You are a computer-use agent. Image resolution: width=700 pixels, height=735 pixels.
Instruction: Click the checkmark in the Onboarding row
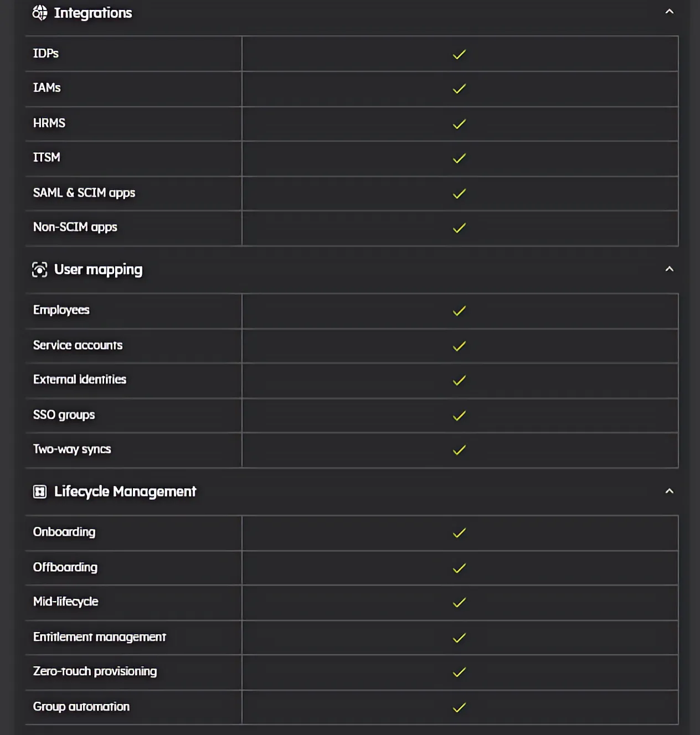pos(459,533)
